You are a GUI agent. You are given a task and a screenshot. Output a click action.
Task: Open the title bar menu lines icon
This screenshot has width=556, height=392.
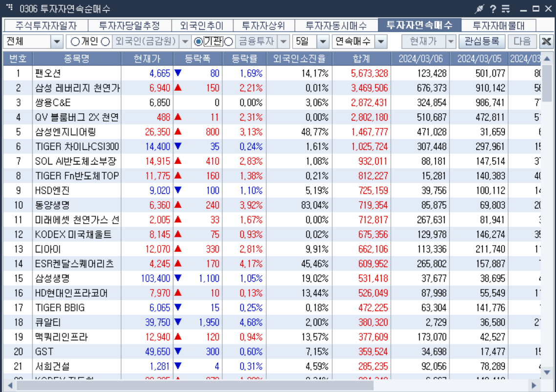(506, 9)
